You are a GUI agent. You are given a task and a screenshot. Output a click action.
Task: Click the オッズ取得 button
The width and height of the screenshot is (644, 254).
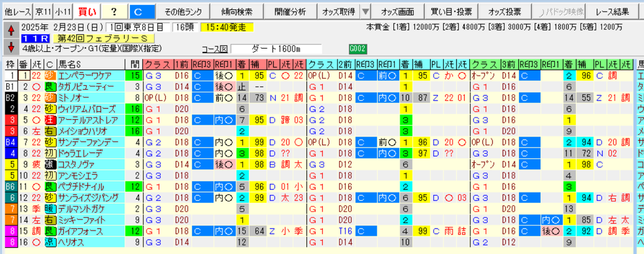pyautogui.click(x=339, y=12)
